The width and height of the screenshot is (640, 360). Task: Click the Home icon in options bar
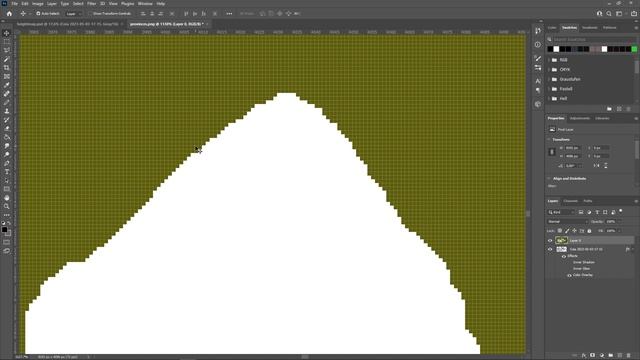[x=9, y=13]
